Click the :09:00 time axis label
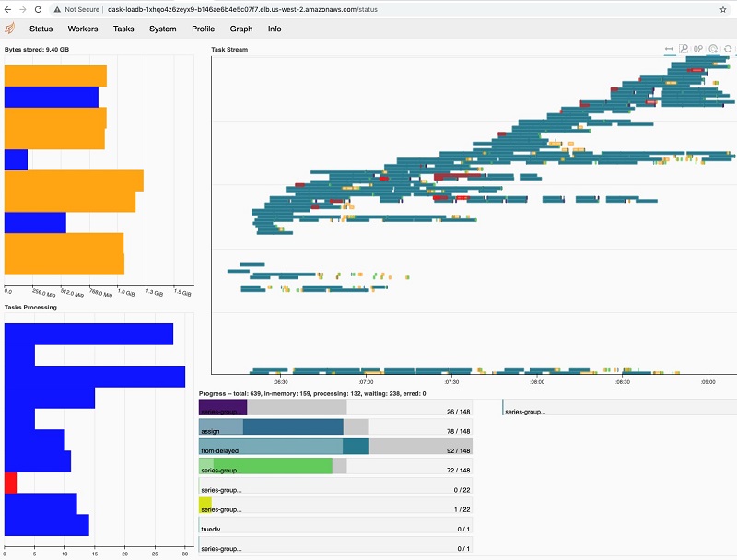 pos(708,382)
